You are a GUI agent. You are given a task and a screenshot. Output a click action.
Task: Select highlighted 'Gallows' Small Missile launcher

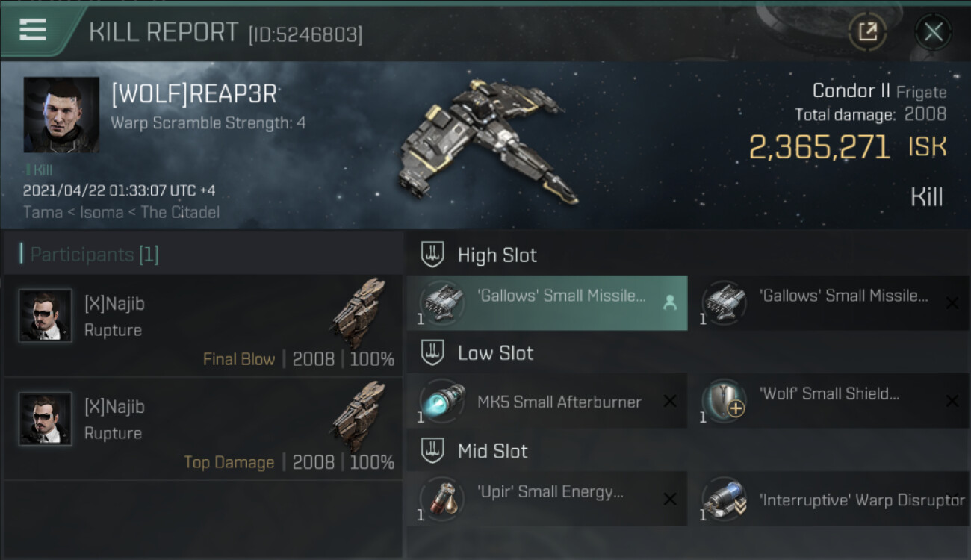point(547,302)
